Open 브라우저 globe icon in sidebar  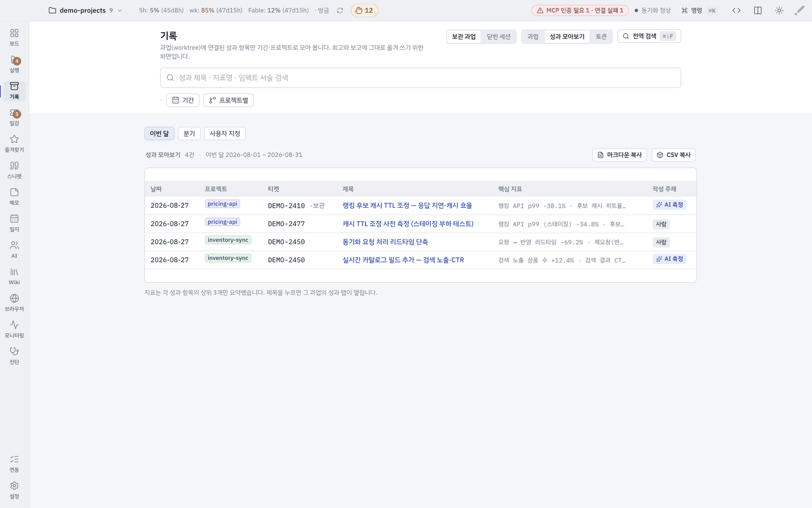point(14,303)
